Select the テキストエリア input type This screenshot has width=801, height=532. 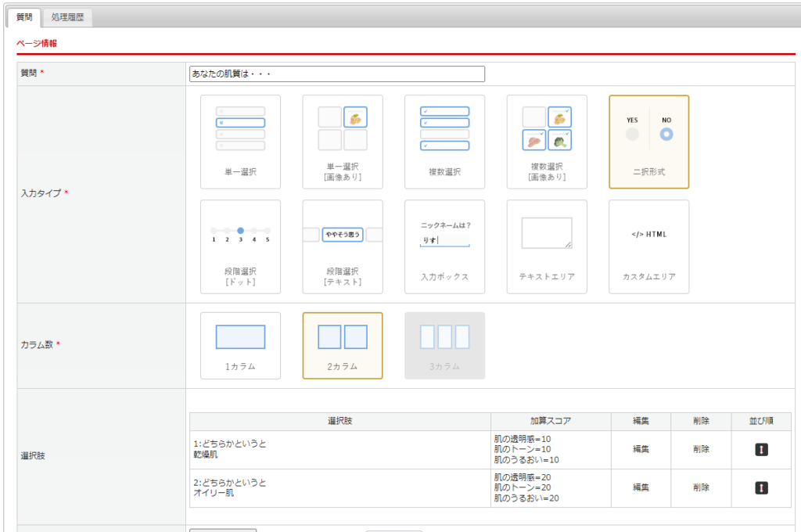[547, 246]
